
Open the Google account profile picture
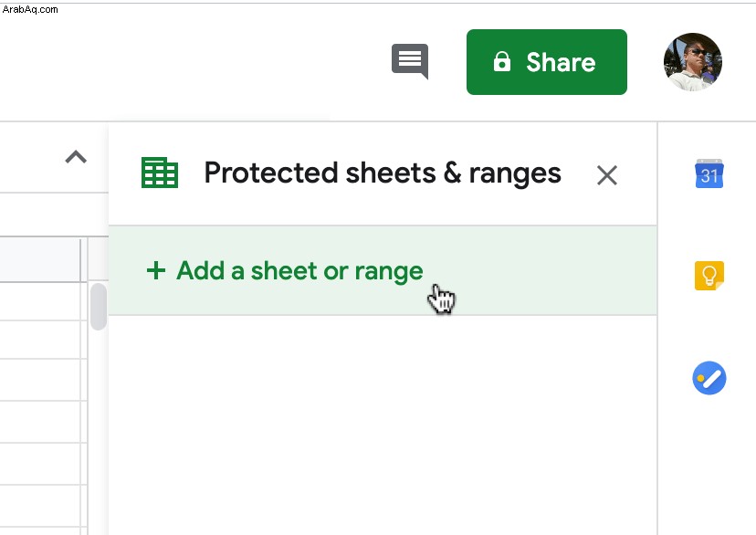pos(692,62)
